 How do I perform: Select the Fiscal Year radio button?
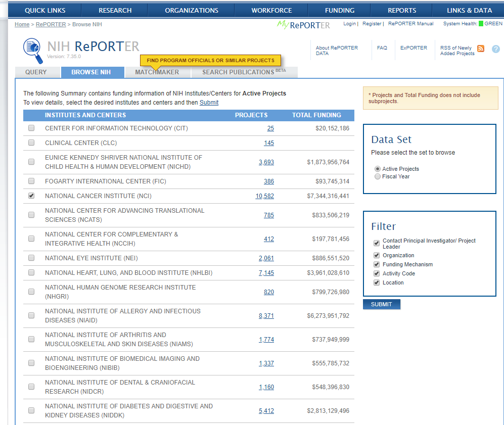(377, 176)
